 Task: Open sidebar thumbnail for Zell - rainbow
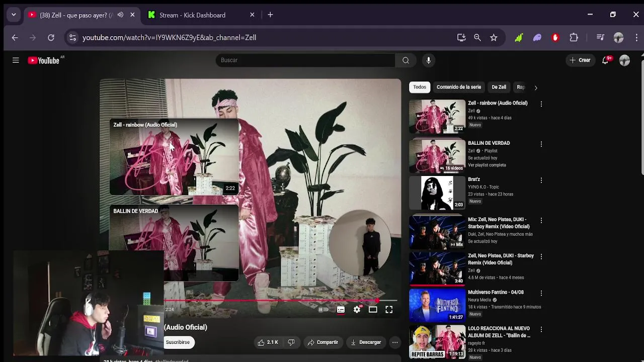point(437,117)
